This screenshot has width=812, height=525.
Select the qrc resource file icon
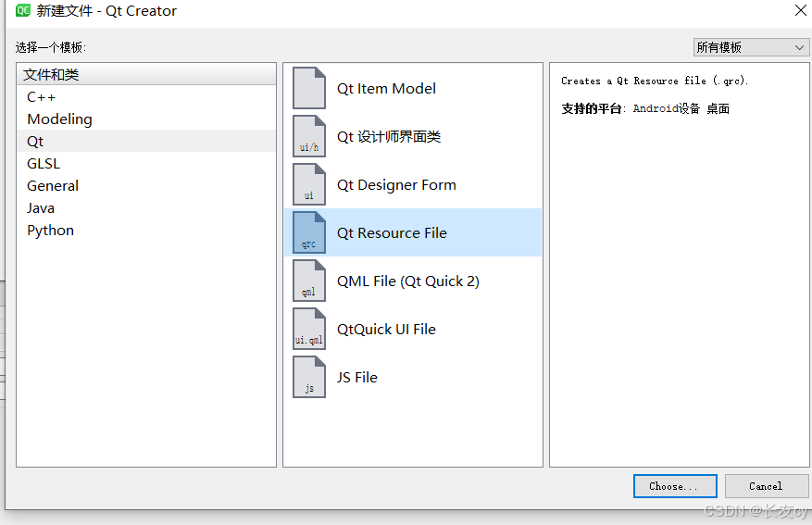tap(309, 232)
